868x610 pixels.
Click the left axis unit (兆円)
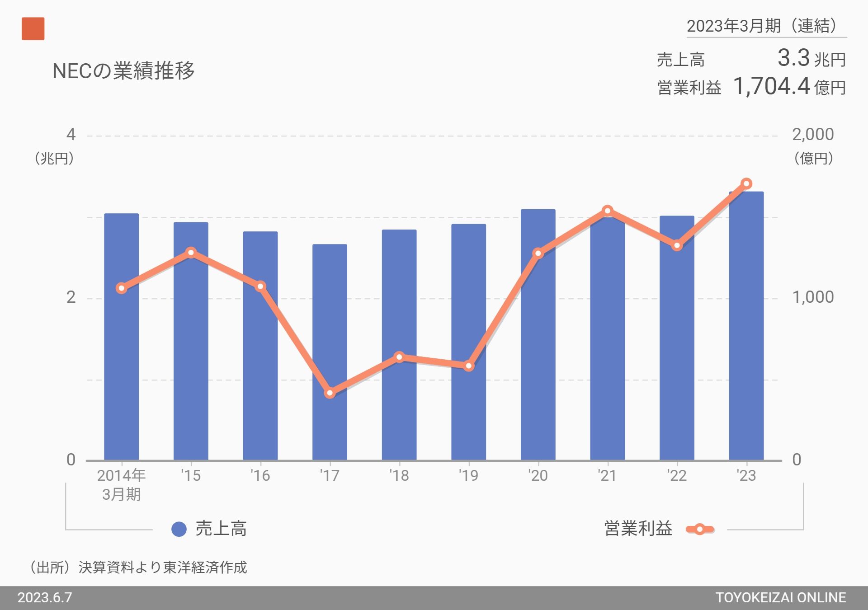coord(54,158)
